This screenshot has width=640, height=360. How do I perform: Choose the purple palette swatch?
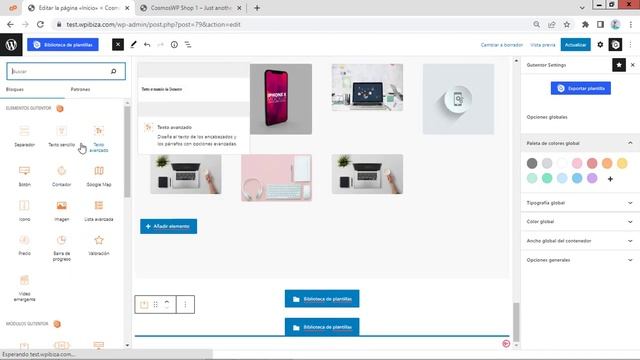tap(592, 178)
